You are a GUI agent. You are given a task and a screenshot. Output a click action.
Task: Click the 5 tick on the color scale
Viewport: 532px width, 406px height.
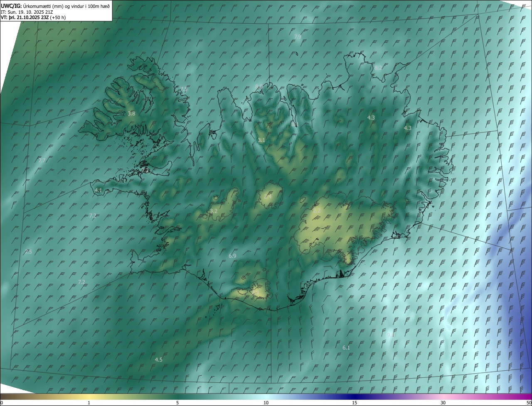pos(177,403)
